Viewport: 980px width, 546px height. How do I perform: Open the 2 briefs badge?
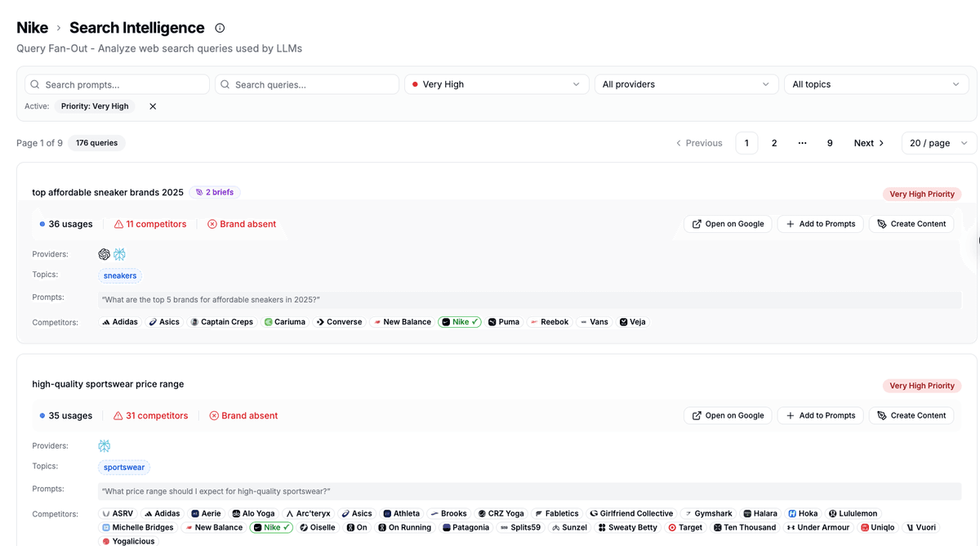tap(215, 192)
